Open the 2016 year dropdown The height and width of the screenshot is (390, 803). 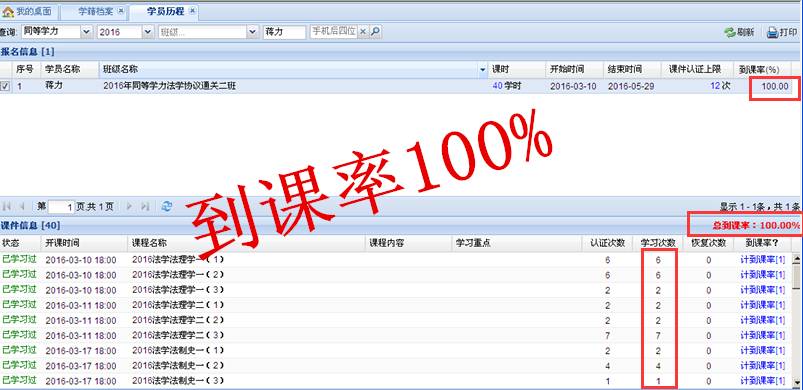tap(148, 32)
